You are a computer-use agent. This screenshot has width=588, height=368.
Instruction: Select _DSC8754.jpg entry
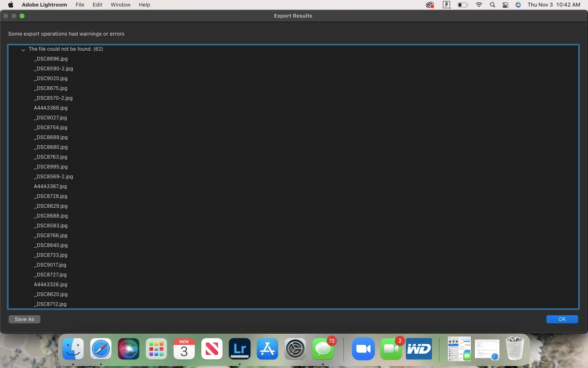(x=51, y=128)
